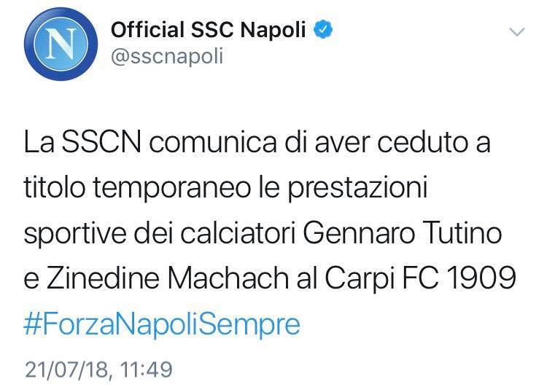Click the @sscnapoli handle
Image resolution: width=547 pixels, height=392 pixels.
166,56
